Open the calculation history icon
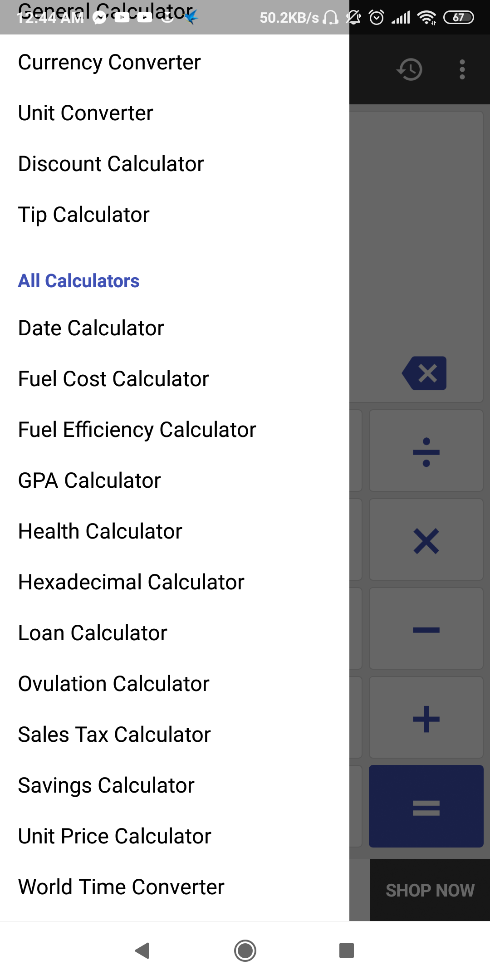This screenshot has width=490, height=980. (x=410, y=69)
